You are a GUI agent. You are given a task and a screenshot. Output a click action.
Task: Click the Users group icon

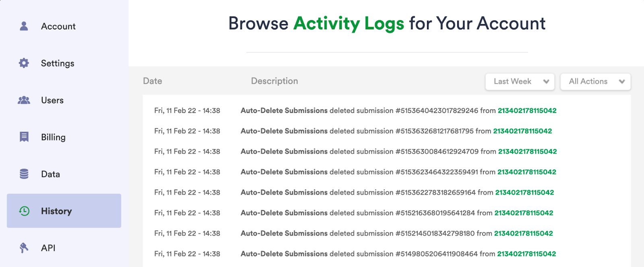(24, 100)
